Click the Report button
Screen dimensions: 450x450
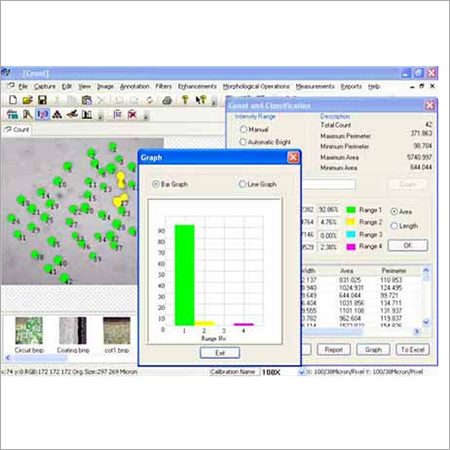(334, 349)
